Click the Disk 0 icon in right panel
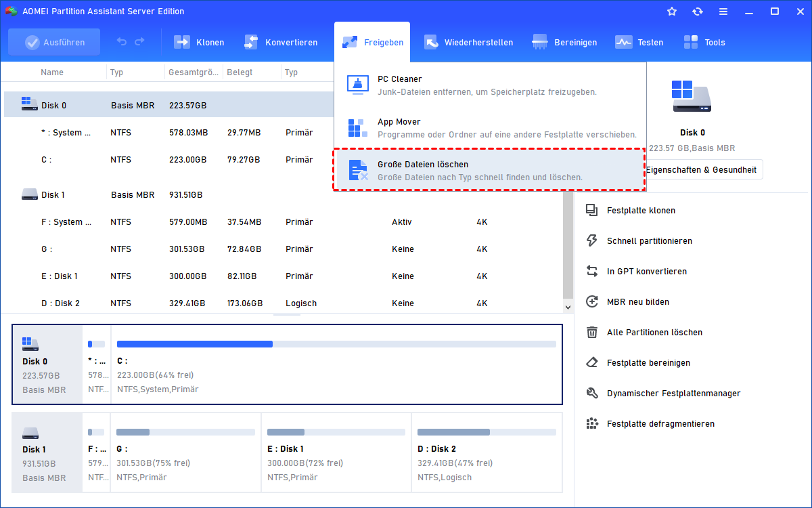Screen dimensions: 812x508 click(692, 96)
